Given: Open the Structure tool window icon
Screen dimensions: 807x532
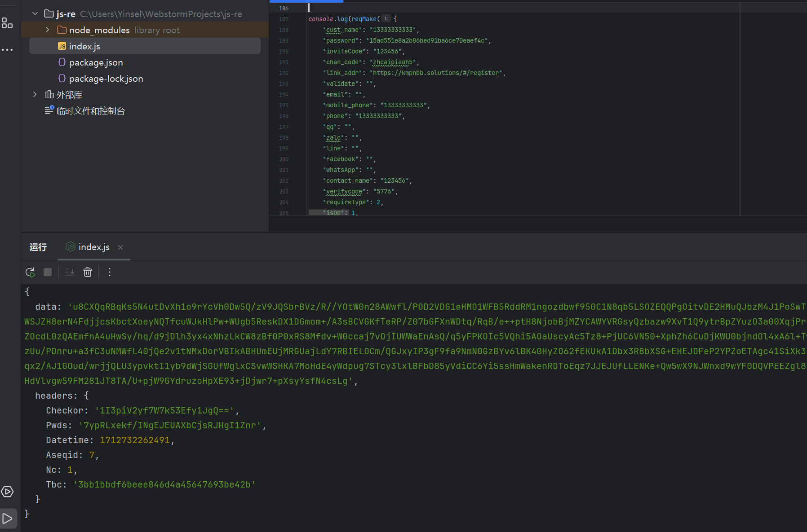Looking at the screenshot, I should click(x=7, y=23).
